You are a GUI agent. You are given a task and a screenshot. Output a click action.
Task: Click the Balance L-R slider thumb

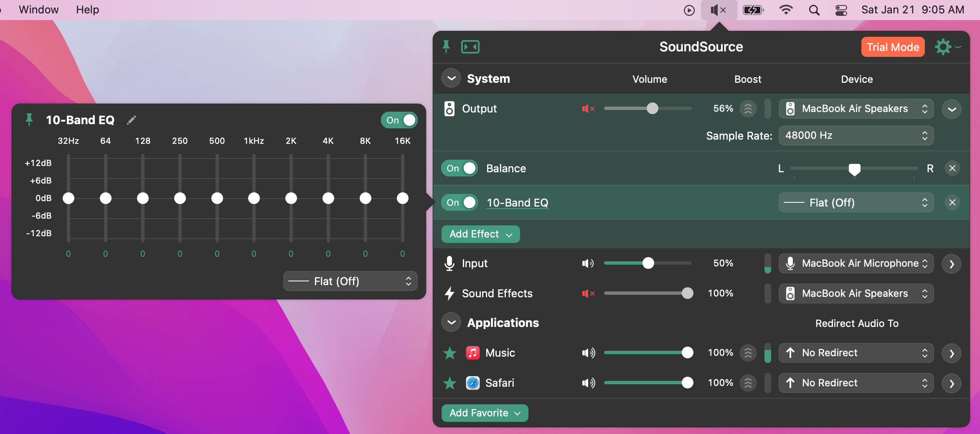tap(854, 169)
